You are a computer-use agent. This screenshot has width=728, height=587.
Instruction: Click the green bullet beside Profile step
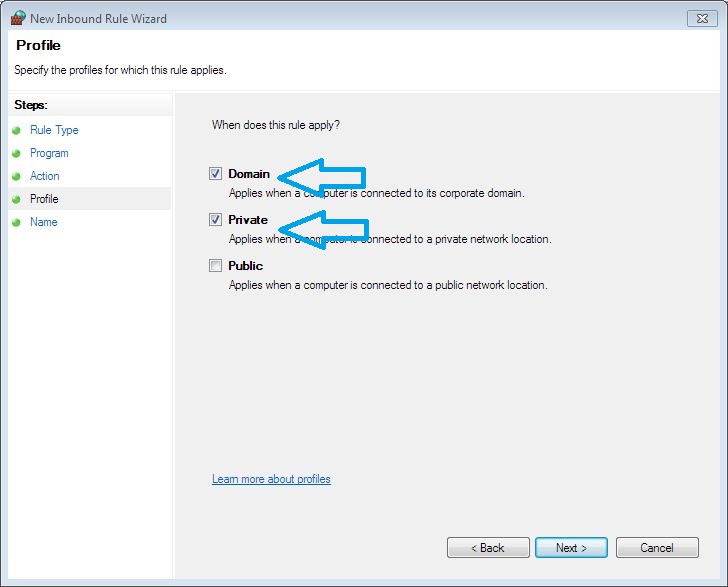pos(16,199)
